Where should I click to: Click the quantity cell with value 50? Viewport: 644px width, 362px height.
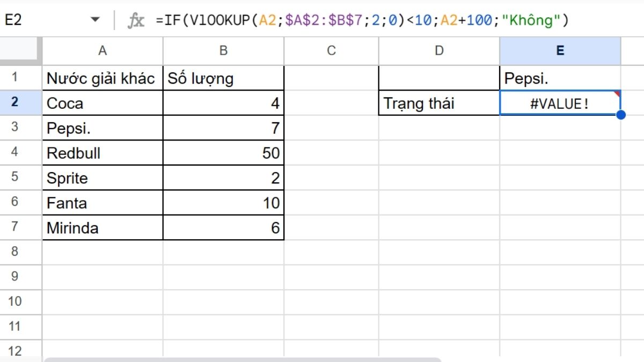224,152
